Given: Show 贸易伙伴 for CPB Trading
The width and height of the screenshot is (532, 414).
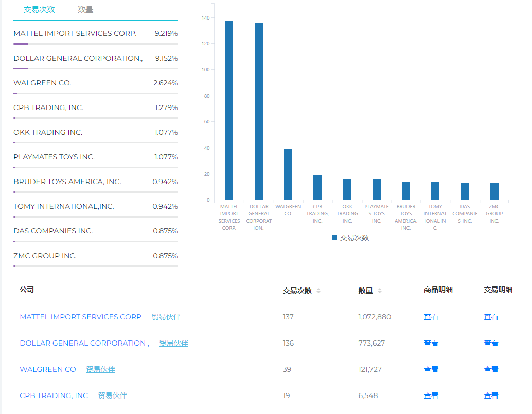Looking at the screenshot, I should tap(112, 395).
